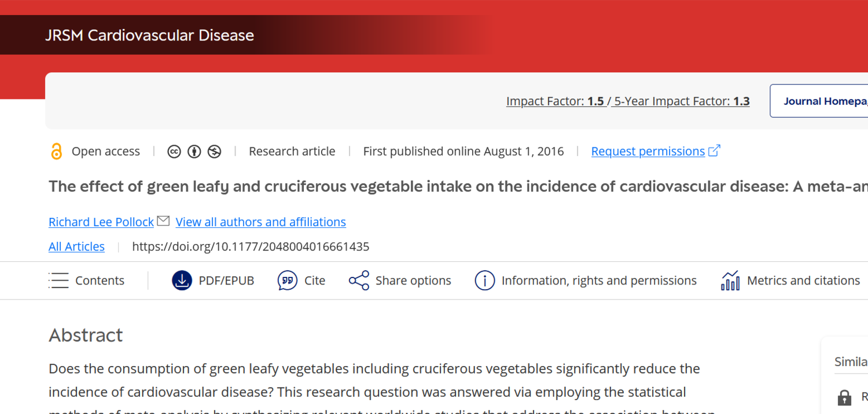868x414 pixels.
Task: Click the external link icon after permissions
Action: 715,151
